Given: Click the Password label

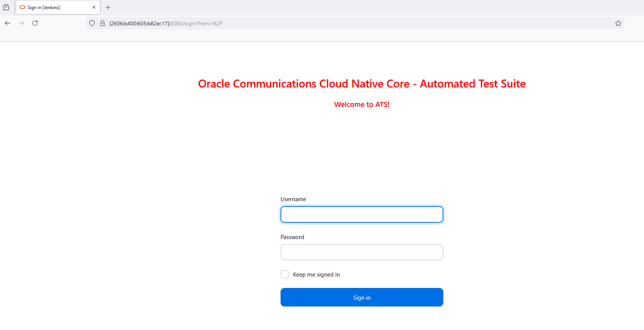Looking at the screenshot, I should 292,237.
